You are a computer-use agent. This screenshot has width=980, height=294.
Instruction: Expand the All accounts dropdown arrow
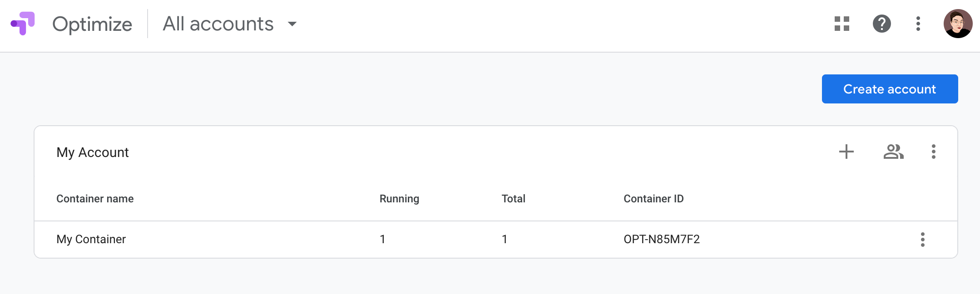tap(292, 24)
